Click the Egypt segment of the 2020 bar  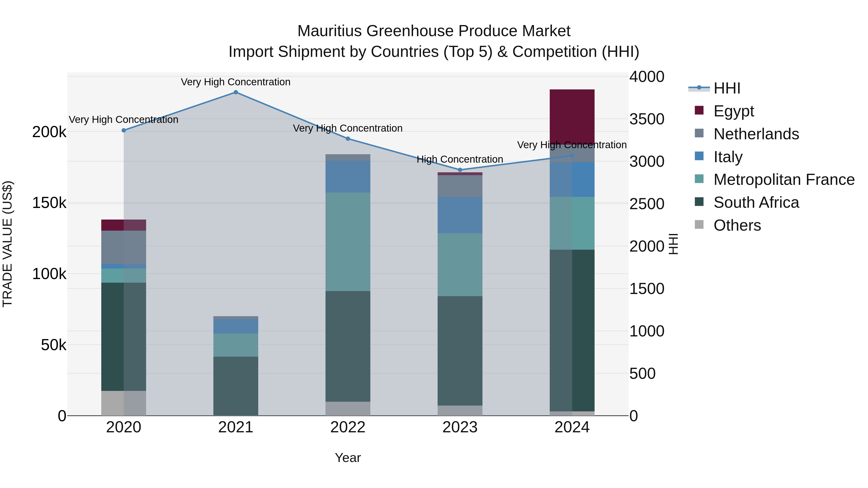click(x=124, y=225)
